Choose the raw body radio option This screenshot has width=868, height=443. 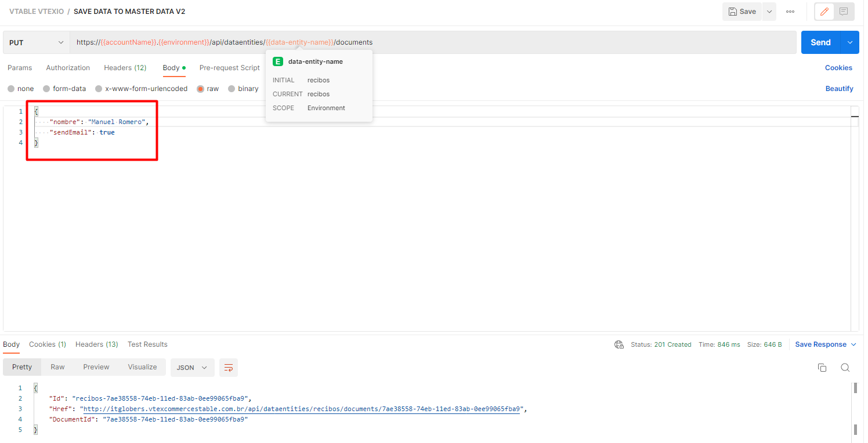(208, 89)
